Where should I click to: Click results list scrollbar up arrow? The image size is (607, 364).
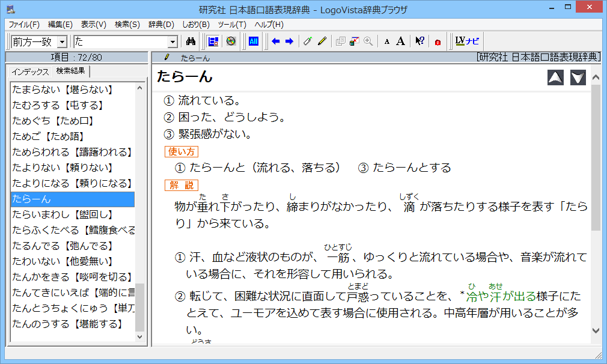click(140, 88)
